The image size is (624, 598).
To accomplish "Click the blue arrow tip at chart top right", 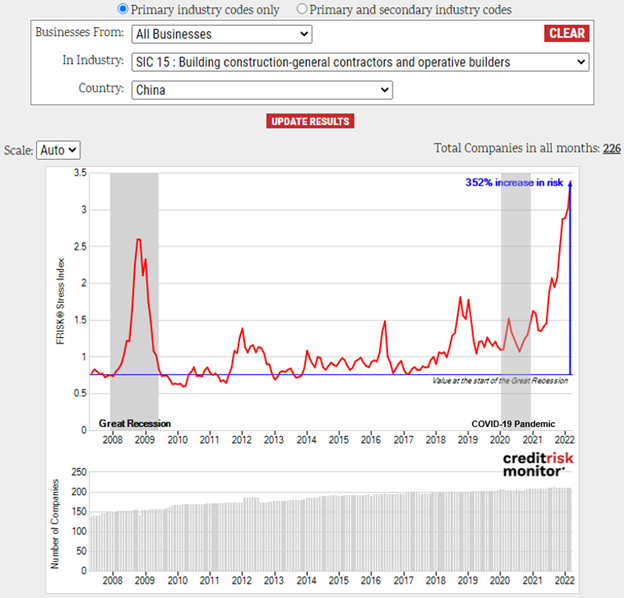I will tap(570, 184).
